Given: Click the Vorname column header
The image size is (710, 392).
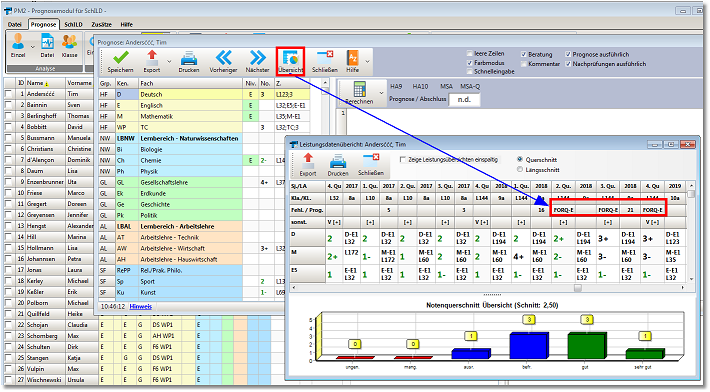Looking at the screenshot, I should [79, 83].
